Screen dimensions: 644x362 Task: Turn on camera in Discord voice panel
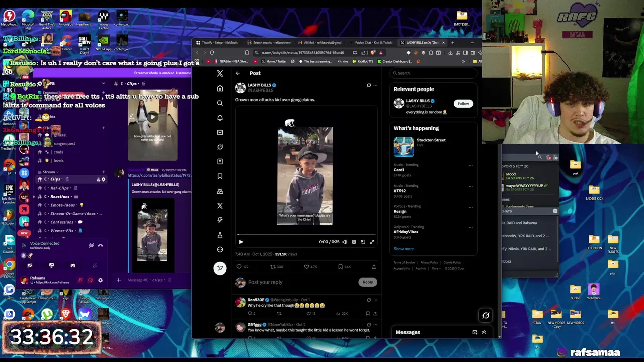pos(30,265)
